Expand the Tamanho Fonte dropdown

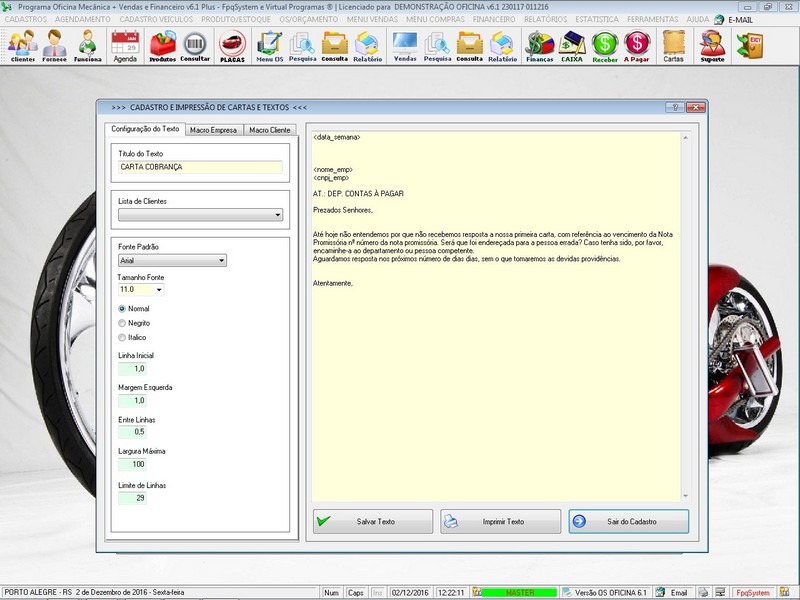click(x=159, y=290)
